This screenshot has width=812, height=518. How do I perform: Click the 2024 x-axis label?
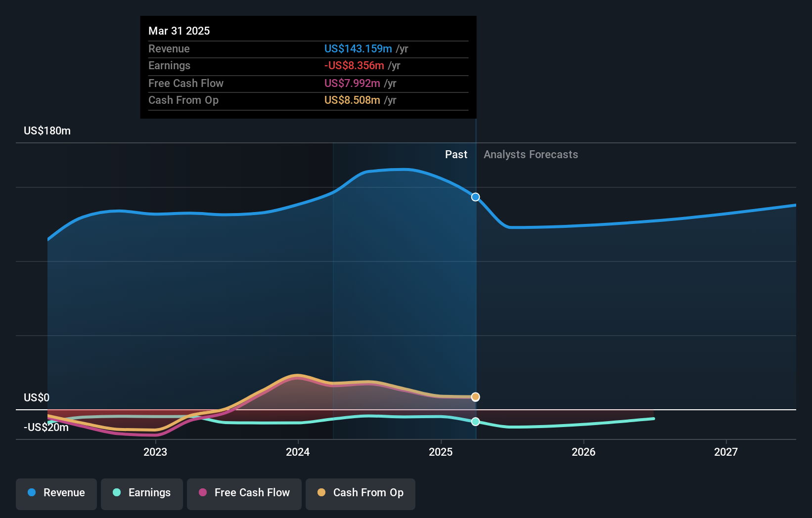298,452
